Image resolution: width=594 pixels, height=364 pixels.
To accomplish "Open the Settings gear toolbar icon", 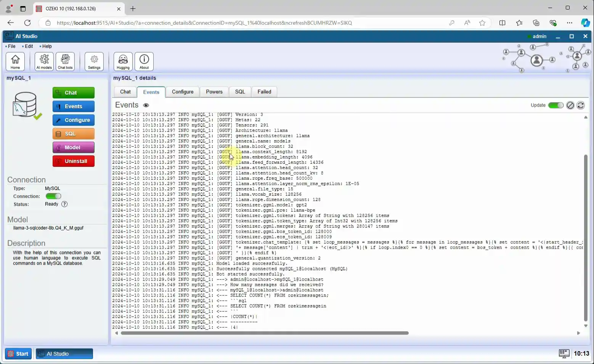I will tap(94, 61).
